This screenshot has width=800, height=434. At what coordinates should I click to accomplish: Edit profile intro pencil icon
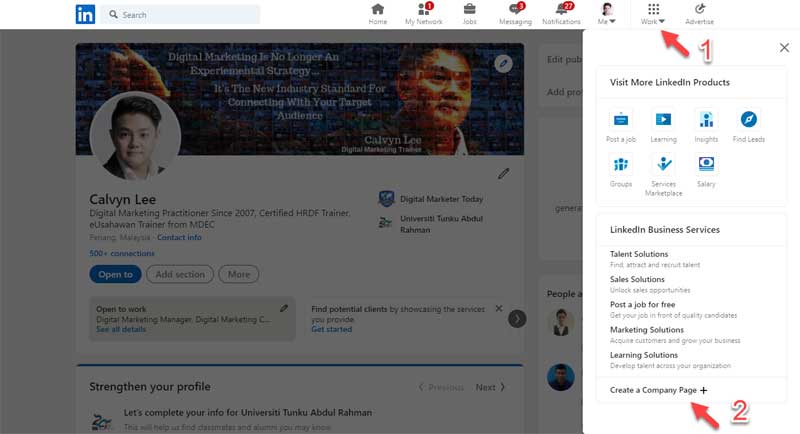point(503,174)
